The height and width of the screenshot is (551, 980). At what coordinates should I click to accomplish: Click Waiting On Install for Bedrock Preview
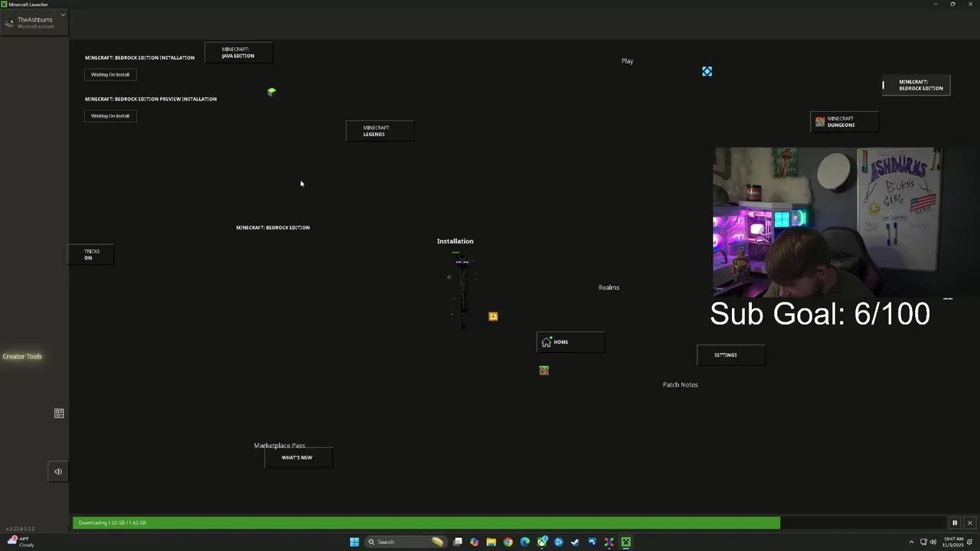pyautogui.click(x=110, y=116)
